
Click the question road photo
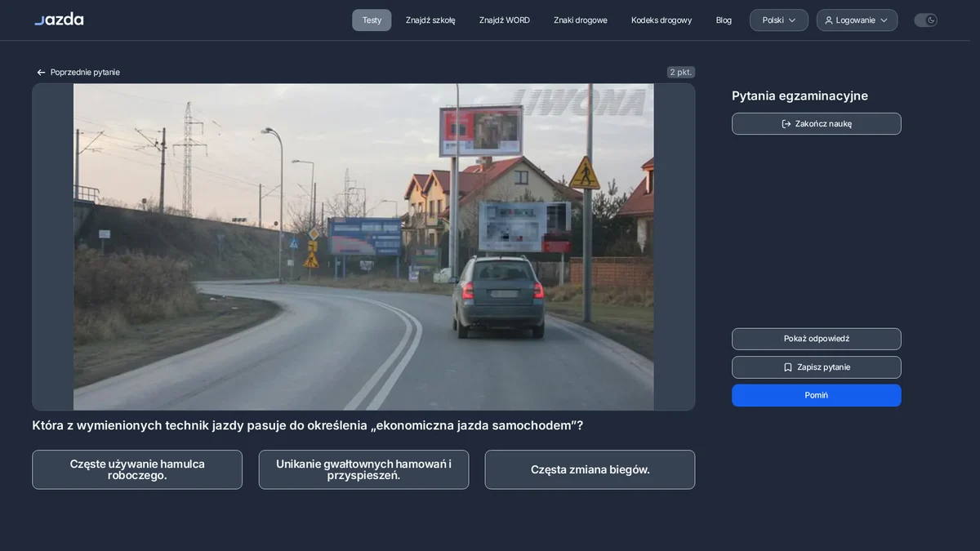363,247
